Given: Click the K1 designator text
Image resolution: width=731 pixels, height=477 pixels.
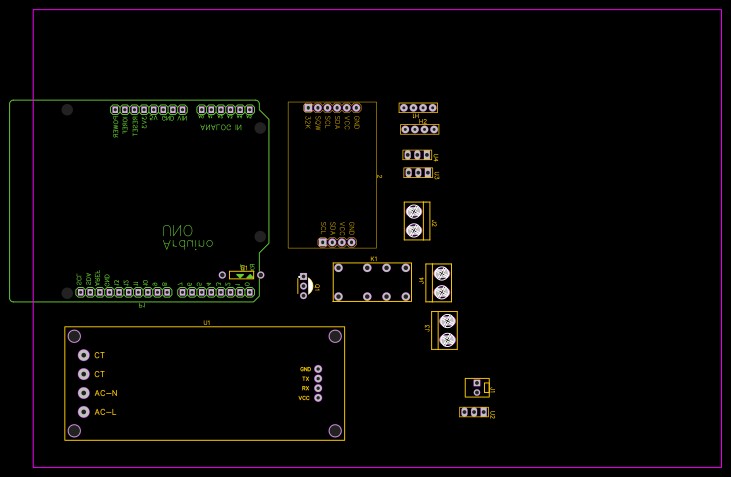Looking at the screenshot, I should [x=374, y=259].
